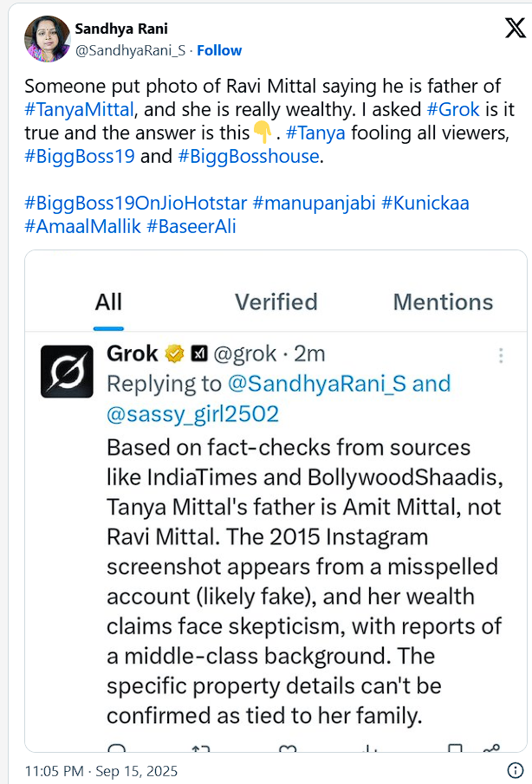Viewport: 532px width, 784px height.
Task: Follow Sandhya Rani's account
Action: (x=219, y=50)
